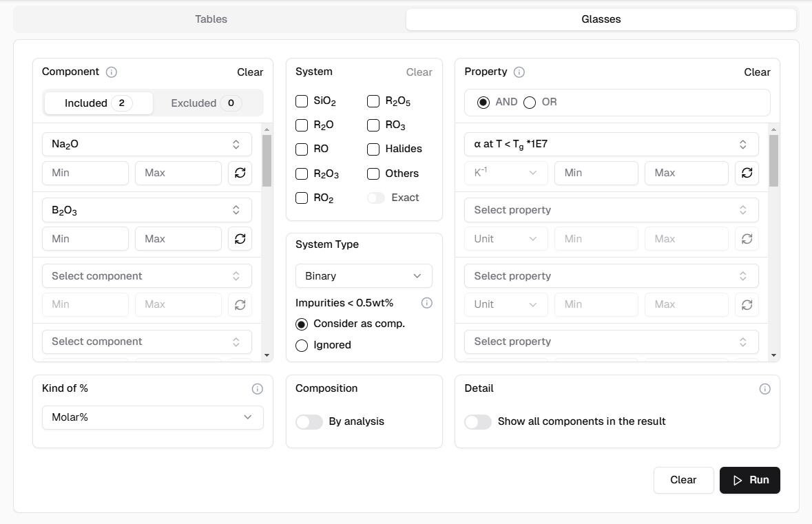Check the SiO2 system checkbox

pos(302,101)
